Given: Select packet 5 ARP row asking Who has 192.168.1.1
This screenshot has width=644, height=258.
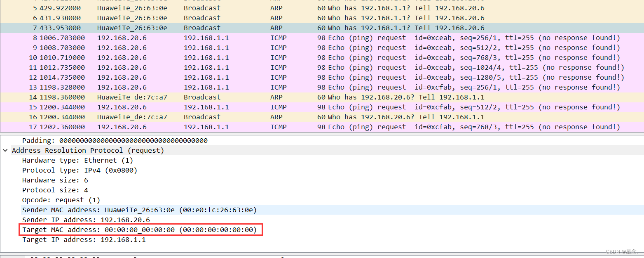Looking at the screenshot, I should (x=165, y=8).
